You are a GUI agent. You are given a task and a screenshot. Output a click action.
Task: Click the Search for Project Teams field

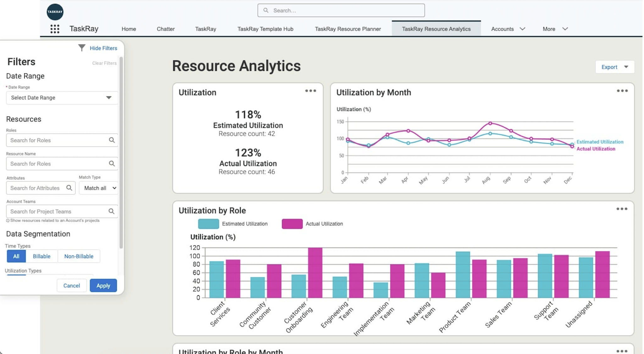62,211
